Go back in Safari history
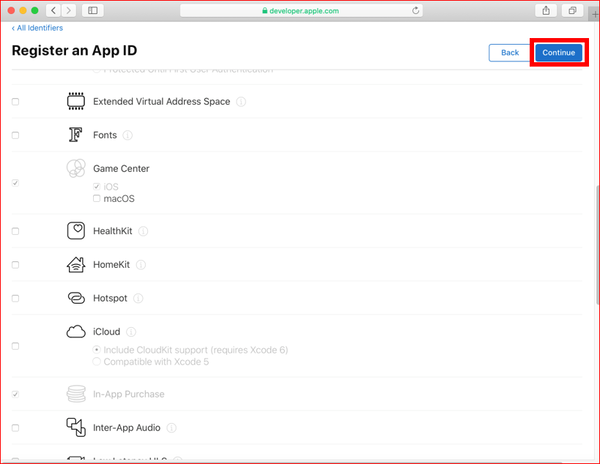Image resolution: width=600 pixels, height=464 pixels. [53, 10]
